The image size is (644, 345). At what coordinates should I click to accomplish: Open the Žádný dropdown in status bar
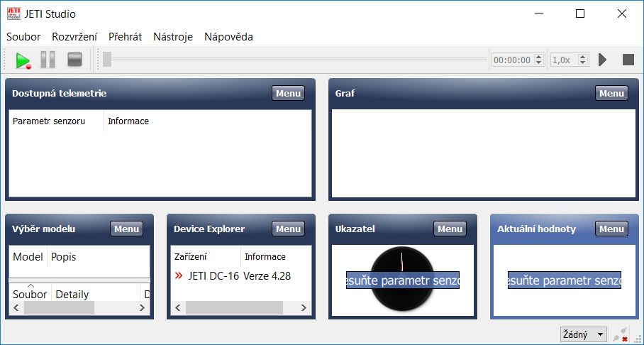click(x=583, y=334)
